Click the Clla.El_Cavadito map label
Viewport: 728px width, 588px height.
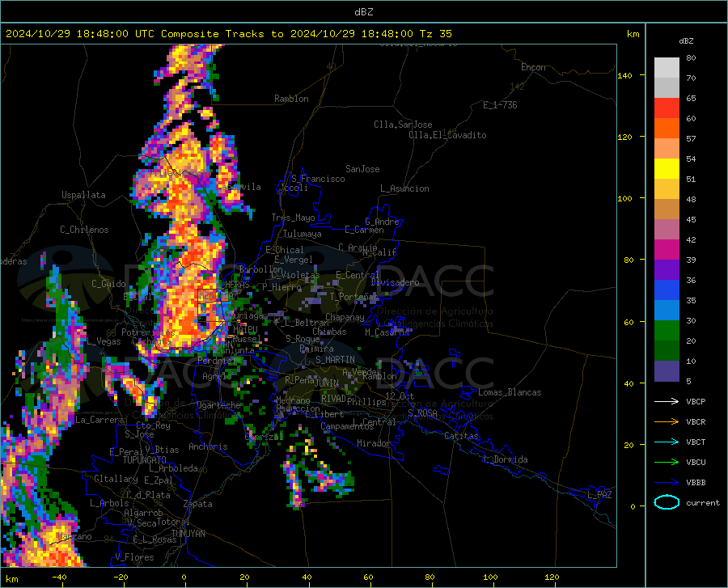(x=447, y=135)
